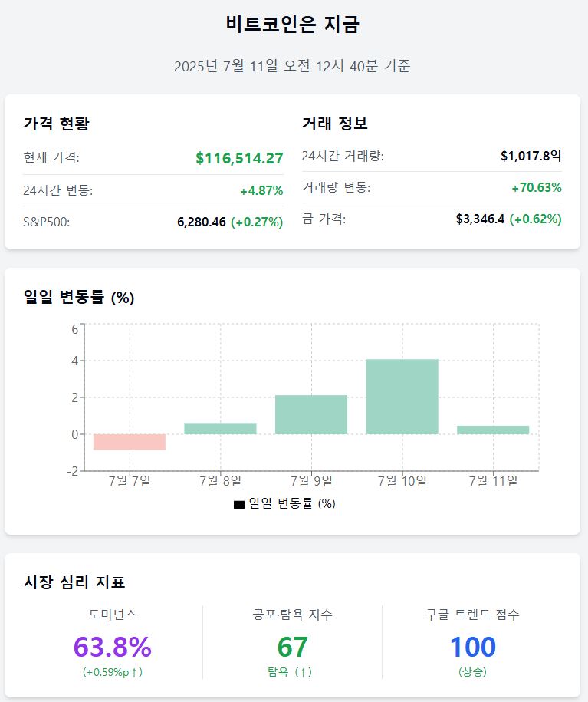Click the 거래량 변동 +70.63% value
The width and height of the screenshot is (588, 702).
(537, 187)
